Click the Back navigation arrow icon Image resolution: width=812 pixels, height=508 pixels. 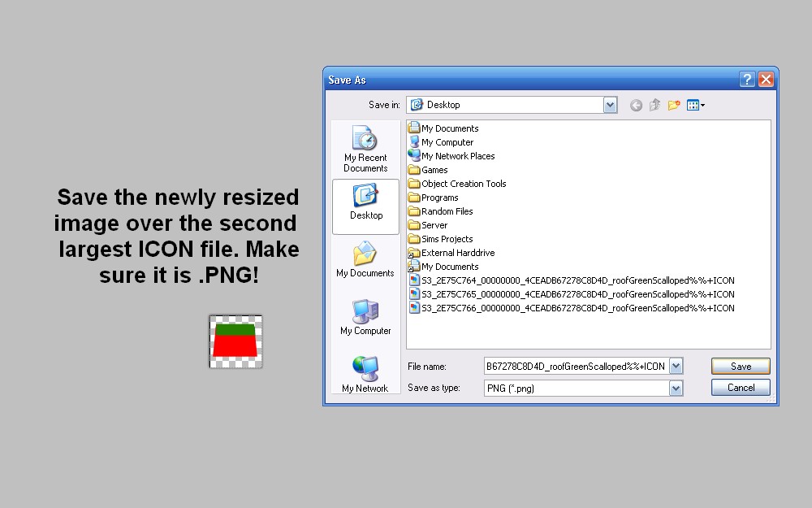point(636,105)
